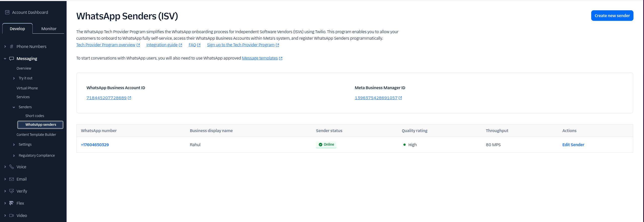Expand the Phone Numbers section chevron

pyautogui.click(x=5, y=46)
